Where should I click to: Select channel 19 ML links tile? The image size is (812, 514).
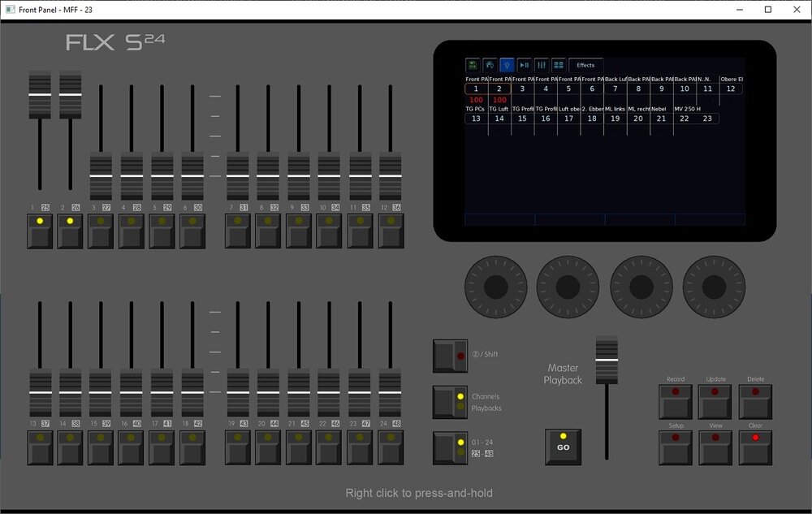615,119
